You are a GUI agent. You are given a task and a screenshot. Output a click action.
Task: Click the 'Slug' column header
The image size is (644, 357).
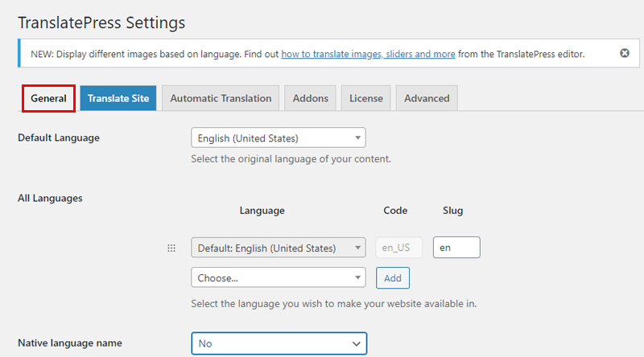tap(452, 211)
